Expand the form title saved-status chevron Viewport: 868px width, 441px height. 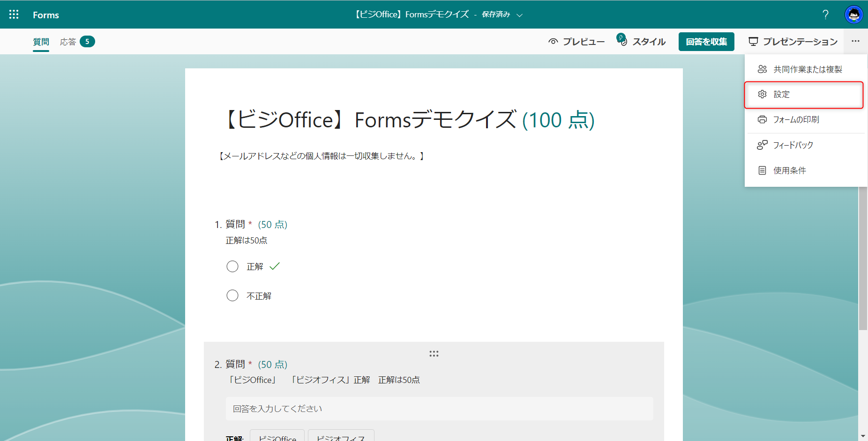(519, 15)
